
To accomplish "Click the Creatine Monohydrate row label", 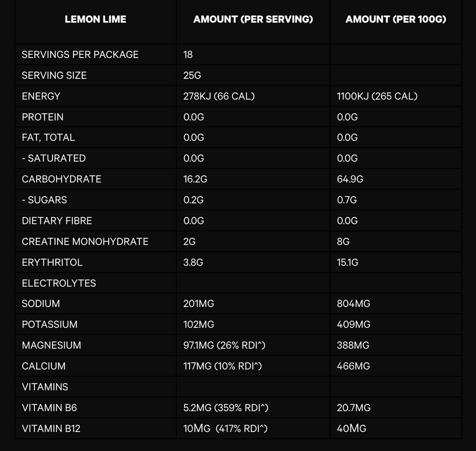I will point(85,242).
